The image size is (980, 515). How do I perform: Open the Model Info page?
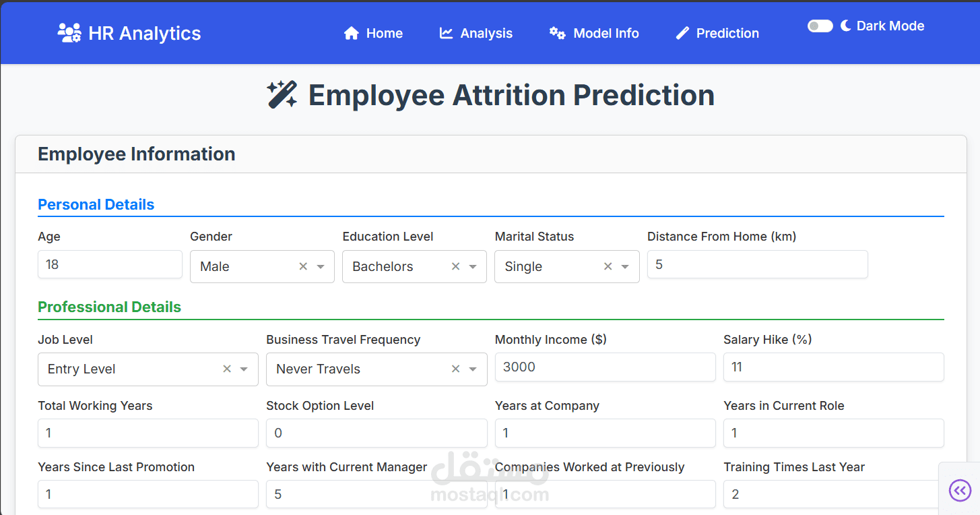pos(606,33)
